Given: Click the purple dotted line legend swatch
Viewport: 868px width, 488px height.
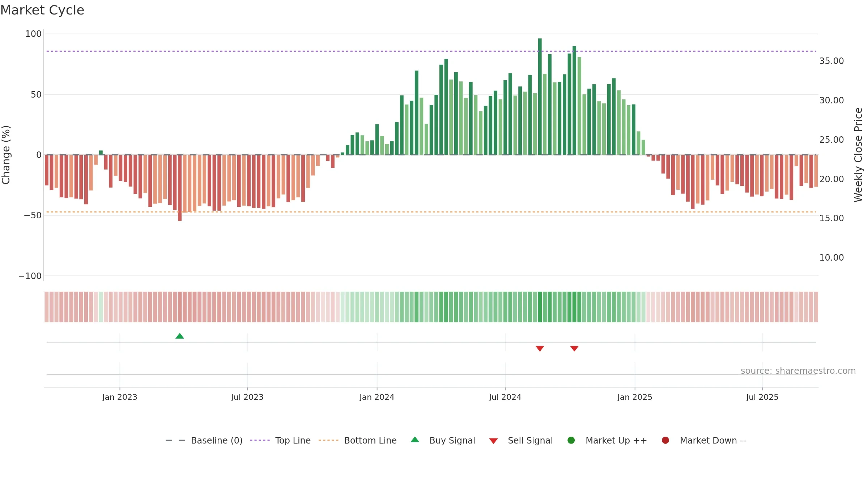Looking at the screenshot, I should (x=260, y=440).
